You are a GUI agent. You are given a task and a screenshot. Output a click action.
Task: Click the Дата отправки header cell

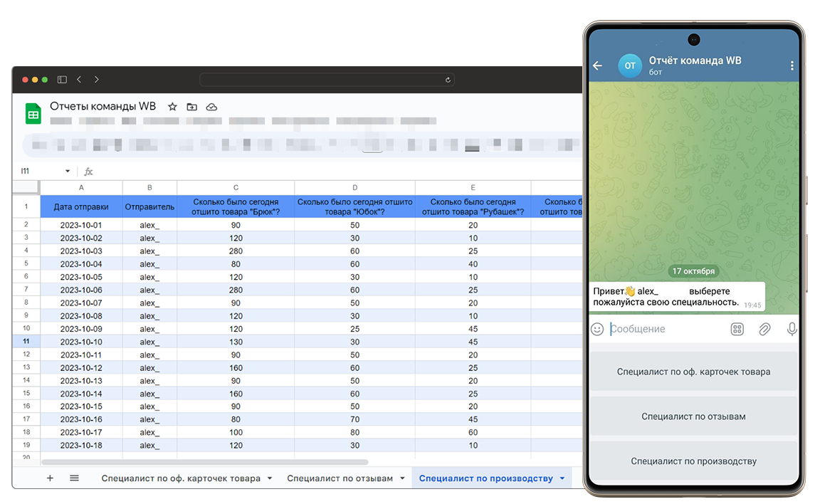point(81,206)
